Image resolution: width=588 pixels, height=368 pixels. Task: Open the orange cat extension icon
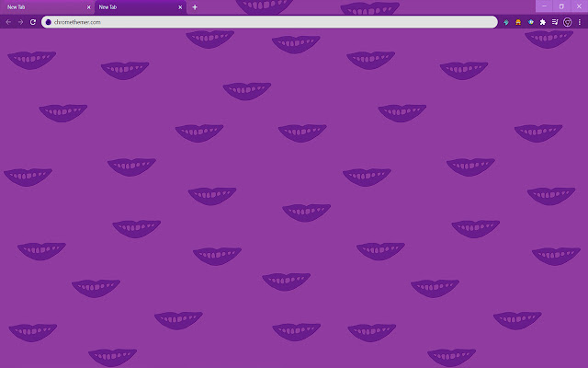coord(518,22)
